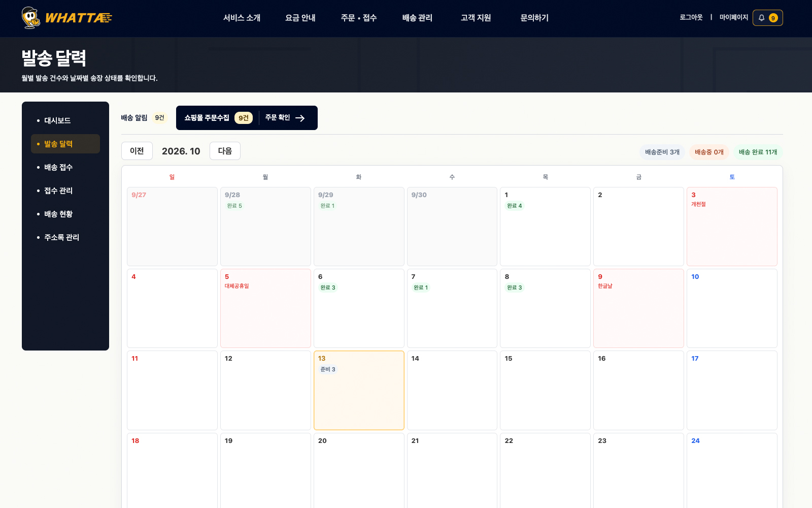Open 배송 현황 in the sidebar
The height and width of the screenshot is (508, 812).
coord(65,214)
